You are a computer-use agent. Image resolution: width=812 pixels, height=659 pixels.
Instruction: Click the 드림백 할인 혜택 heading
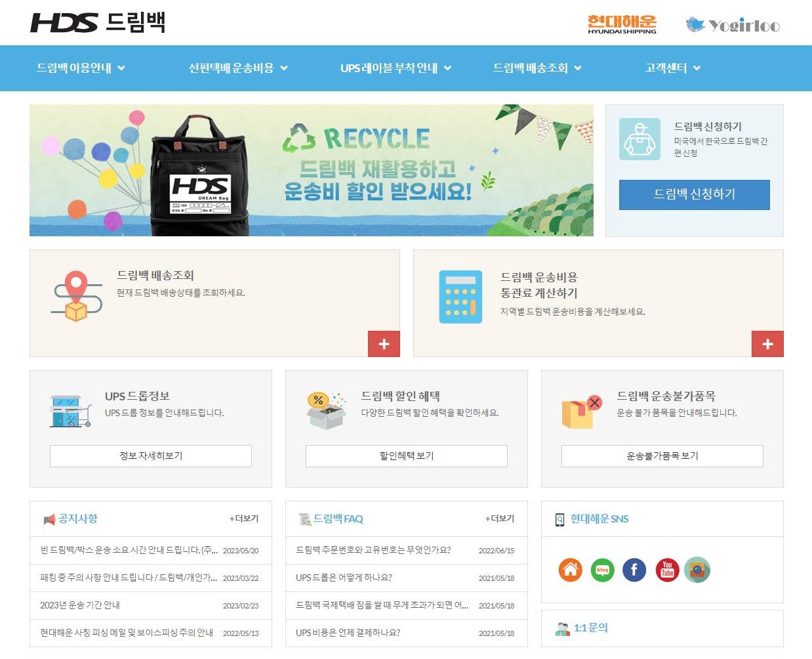(x=400, y=396)
